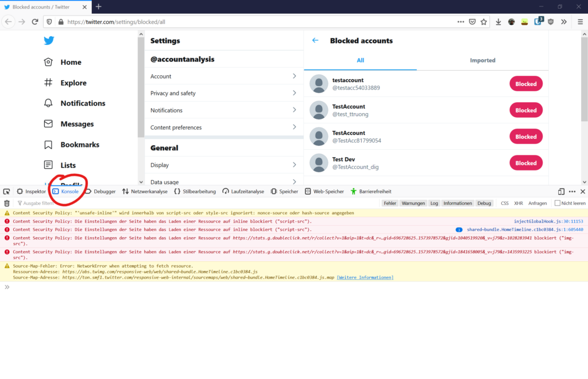Click the padlock site info icon

tap(61, 22)
